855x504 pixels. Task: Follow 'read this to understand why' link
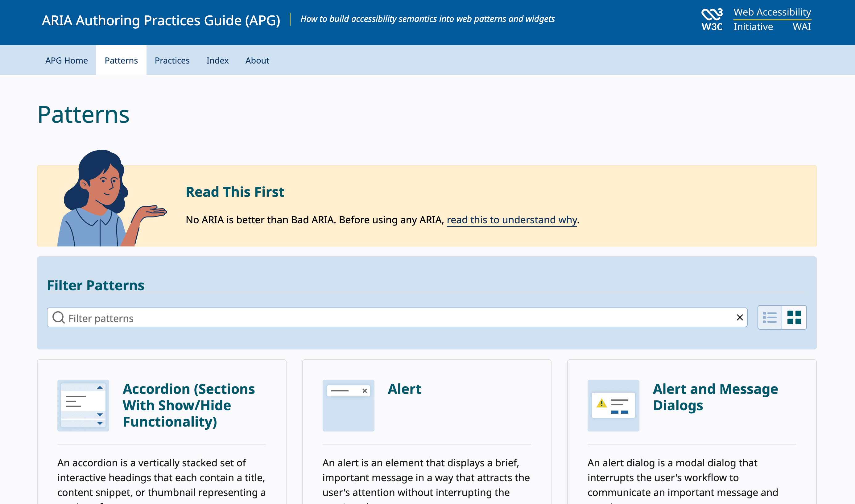pyautogui.click(x=512, y=220)
